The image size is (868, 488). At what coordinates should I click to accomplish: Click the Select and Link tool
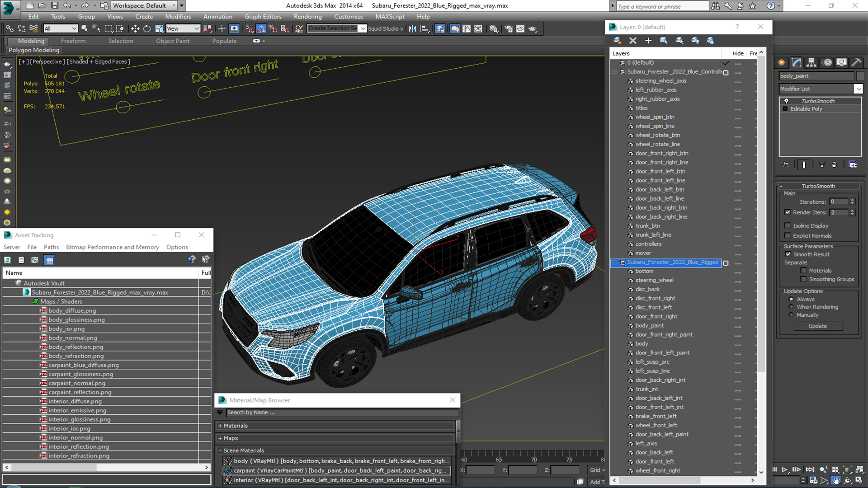coord(9,28)
